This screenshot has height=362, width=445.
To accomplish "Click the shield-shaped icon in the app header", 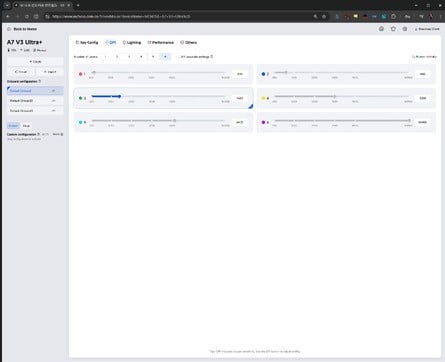I will pos(393,29).
